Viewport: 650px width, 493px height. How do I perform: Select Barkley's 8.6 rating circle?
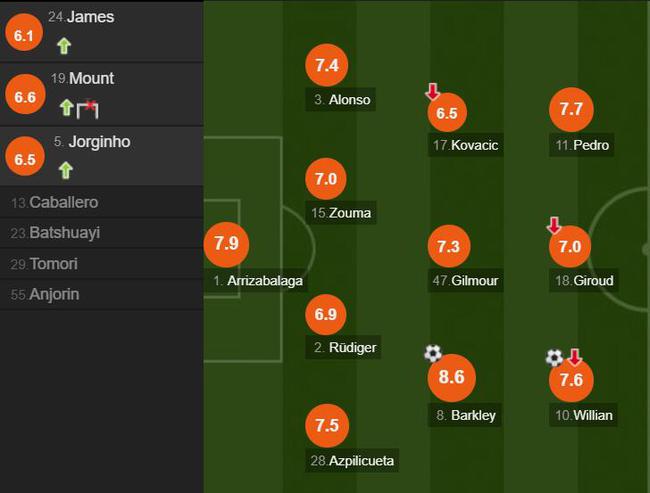coord(451,377)
